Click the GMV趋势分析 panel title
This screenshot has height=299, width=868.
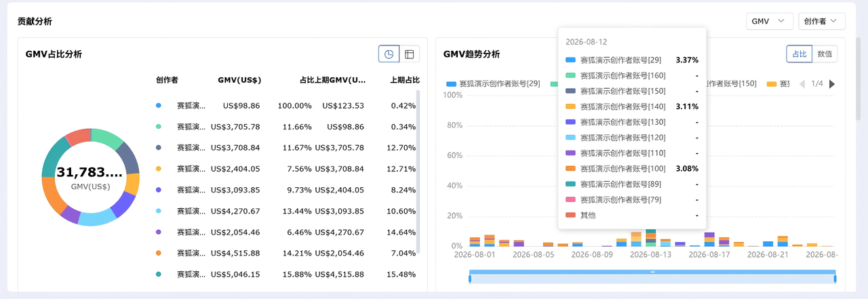click(471, 54)
